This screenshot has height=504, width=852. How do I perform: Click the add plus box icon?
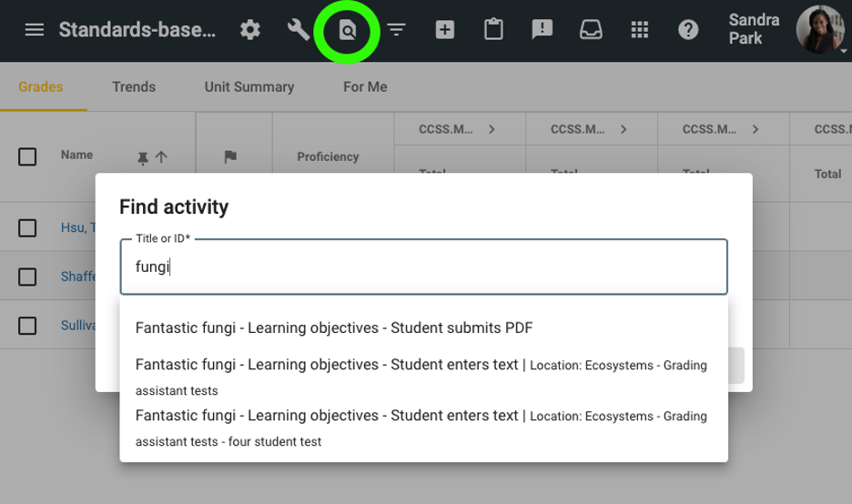click(444, 29)
